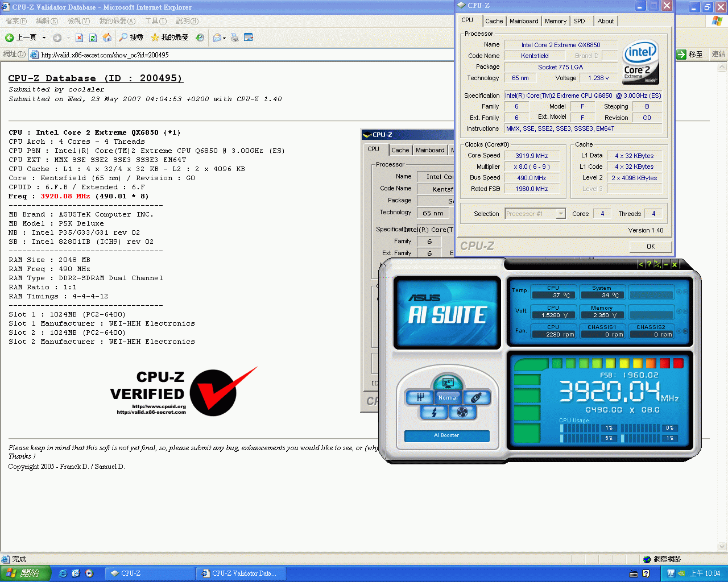Click the turbo bottle icon in AI Suite
728x582 pixels.
click(x=477, y=398)
